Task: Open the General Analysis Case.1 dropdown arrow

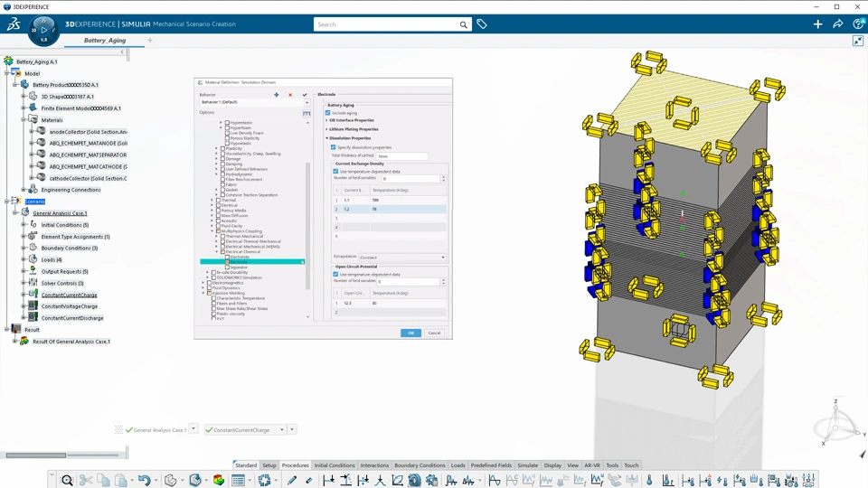Action: point(193,428)
